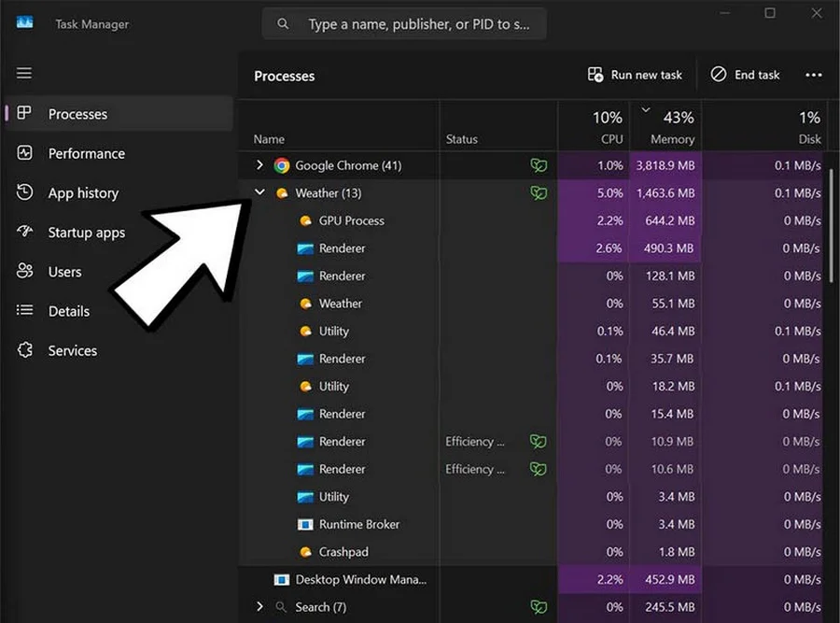The height and width of the screenshot is (623, 840).
Task: Click the Services puzzle icon
Action: click(24, 349)
